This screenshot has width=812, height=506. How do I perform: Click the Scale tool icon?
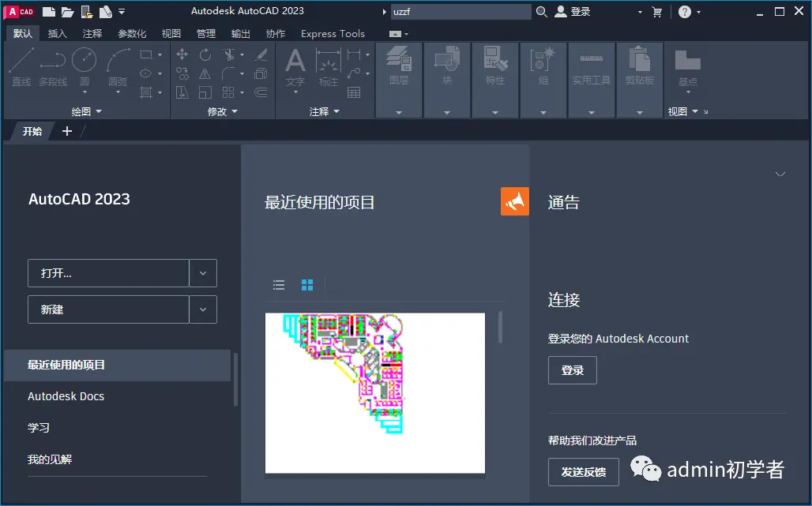(x=205, y=92)
